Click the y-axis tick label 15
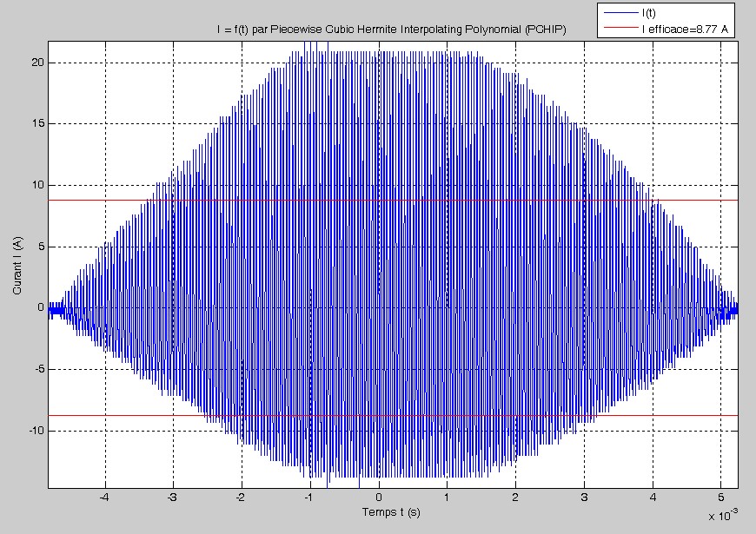Screen dimensions: 756x534 (x=36, y=123)
